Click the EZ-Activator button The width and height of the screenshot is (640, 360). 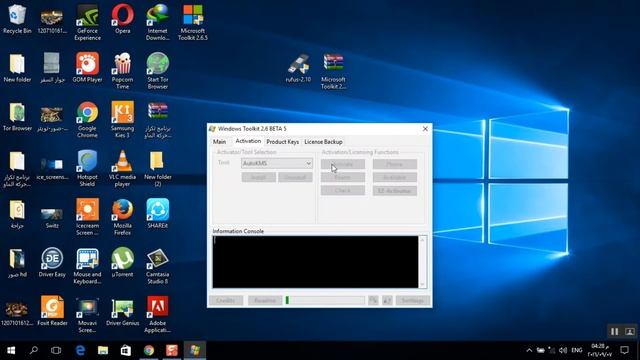[x=395, y=191]
